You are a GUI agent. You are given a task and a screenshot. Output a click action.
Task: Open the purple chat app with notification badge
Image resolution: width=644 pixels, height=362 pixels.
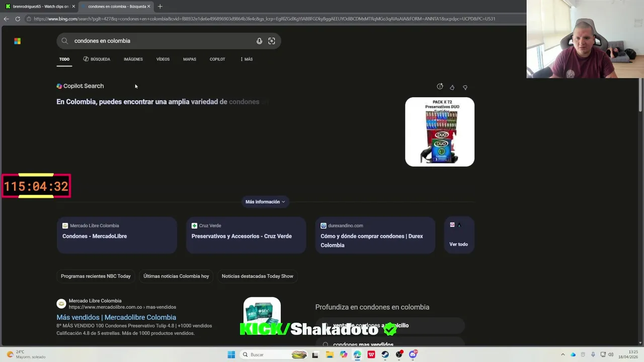tap(413, 354)
